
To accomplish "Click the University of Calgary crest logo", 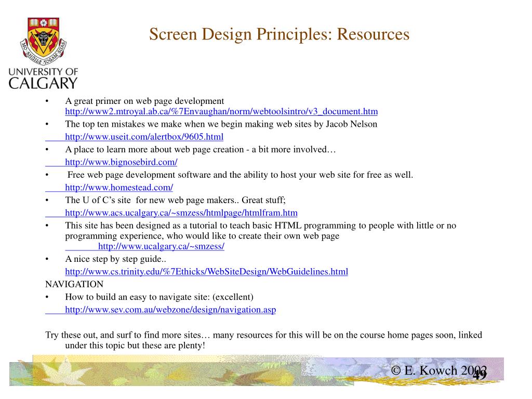I will click(44, 41).
